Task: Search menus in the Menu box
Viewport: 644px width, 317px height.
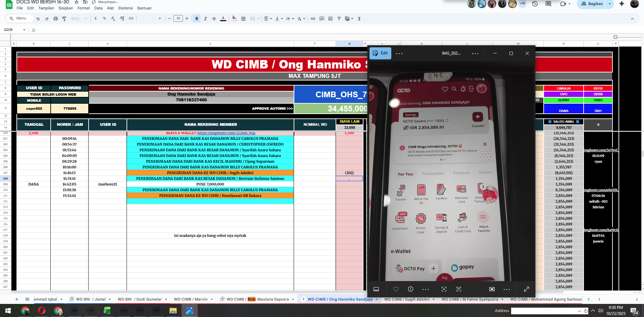Action: (x=20, y=18)
